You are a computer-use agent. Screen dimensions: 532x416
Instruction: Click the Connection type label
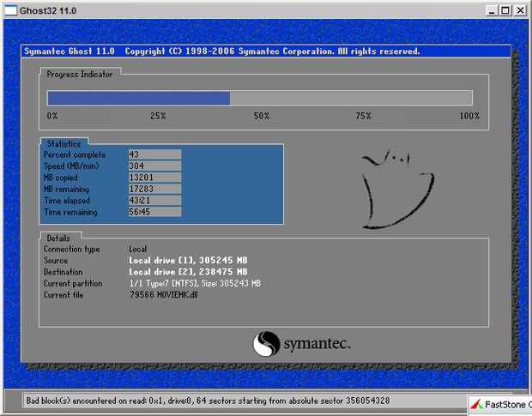coord(72,250)
